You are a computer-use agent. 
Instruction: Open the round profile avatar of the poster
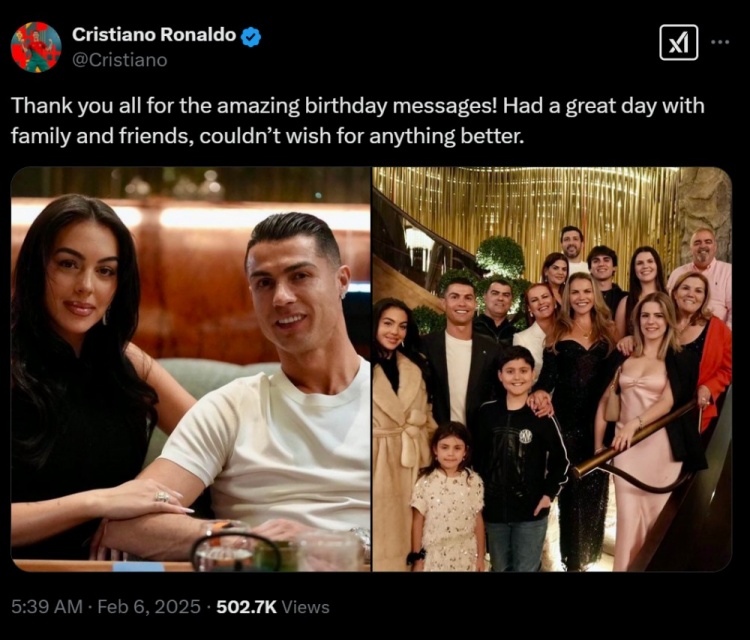point(36,46)
